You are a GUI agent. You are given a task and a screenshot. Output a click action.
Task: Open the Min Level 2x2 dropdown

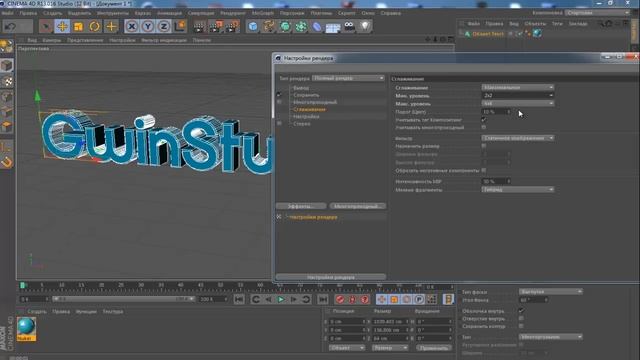pyautogui.click(x=518, y=96)
